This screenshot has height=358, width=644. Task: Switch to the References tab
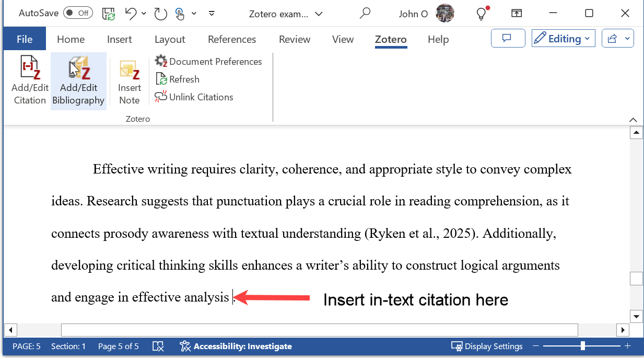pos(231,39)
